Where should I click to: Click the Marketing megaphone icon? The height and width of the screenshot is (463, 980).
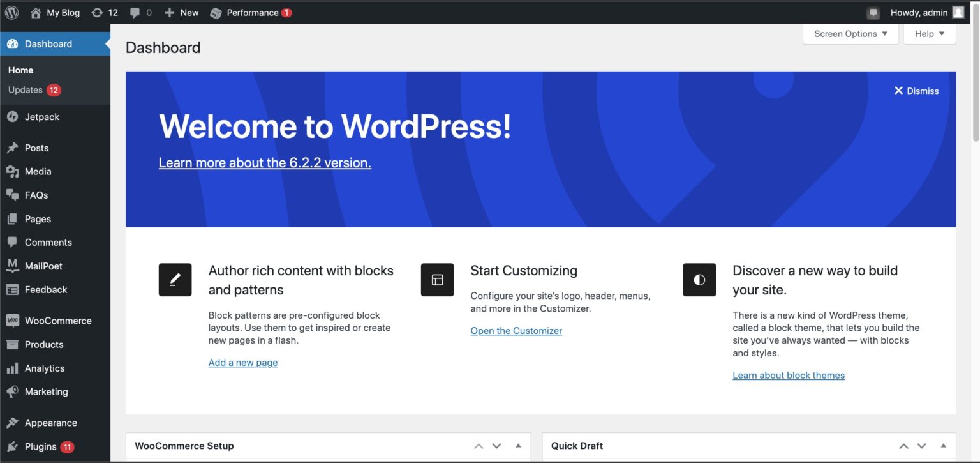pos(13,391)
